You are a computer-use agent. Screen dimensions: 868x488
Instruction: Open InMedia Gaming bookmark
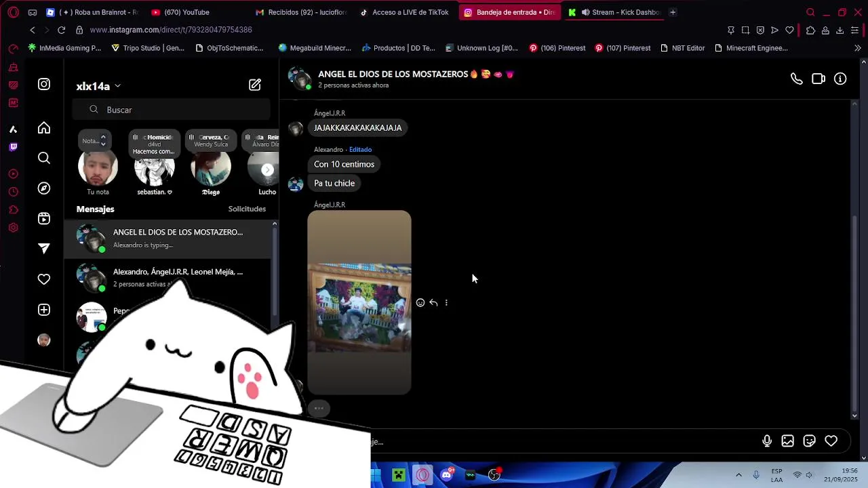64,48
